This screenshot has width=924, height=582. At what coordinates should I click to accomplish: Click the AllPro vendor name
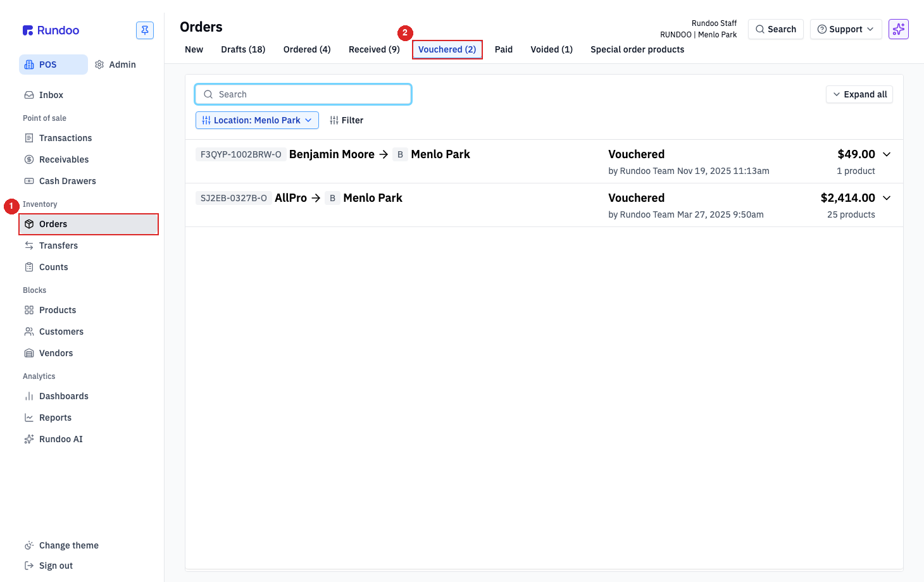[290, 198]
